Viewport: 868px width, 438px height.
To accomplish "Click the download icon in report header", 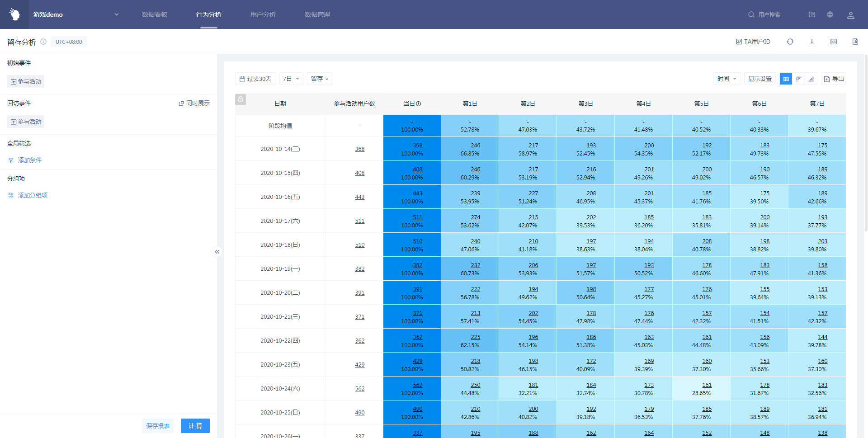I will tap(811, 42).
